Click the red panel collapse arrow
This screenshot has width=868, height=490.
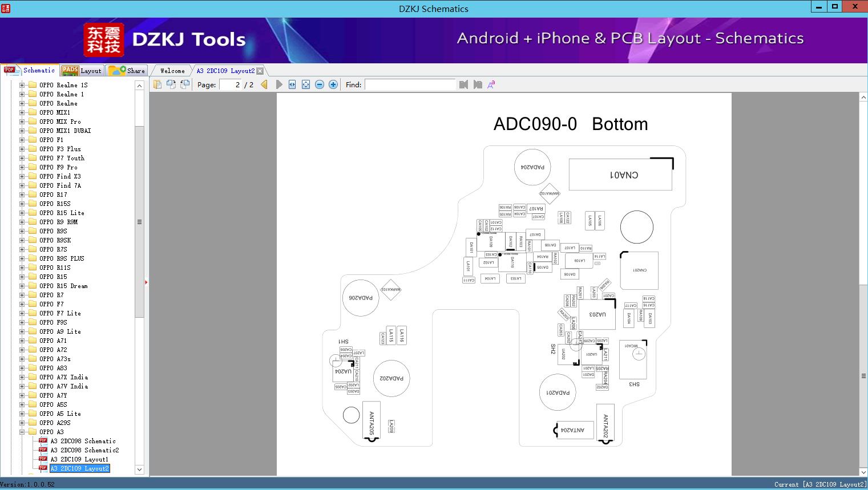(146, 282)
